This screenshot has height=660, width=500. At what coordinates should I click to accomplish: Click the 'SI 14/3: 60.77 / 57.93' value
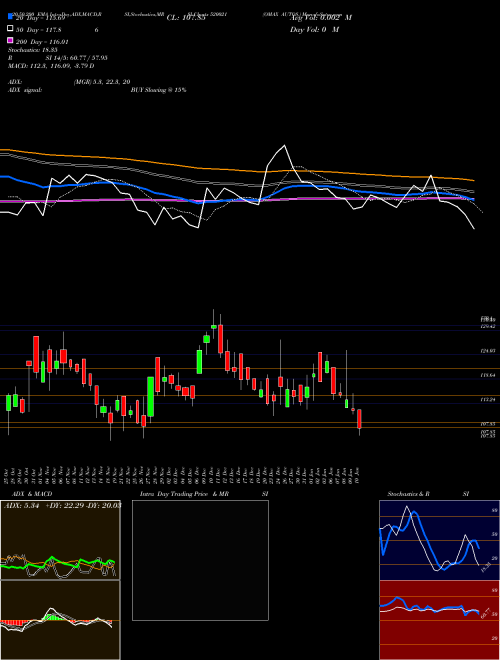[76, 58]
